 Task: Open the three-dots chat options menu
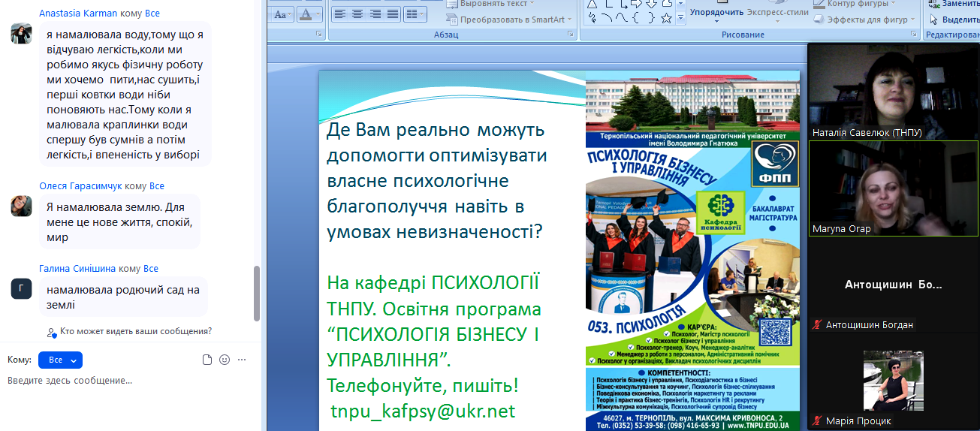pos(242,360)
